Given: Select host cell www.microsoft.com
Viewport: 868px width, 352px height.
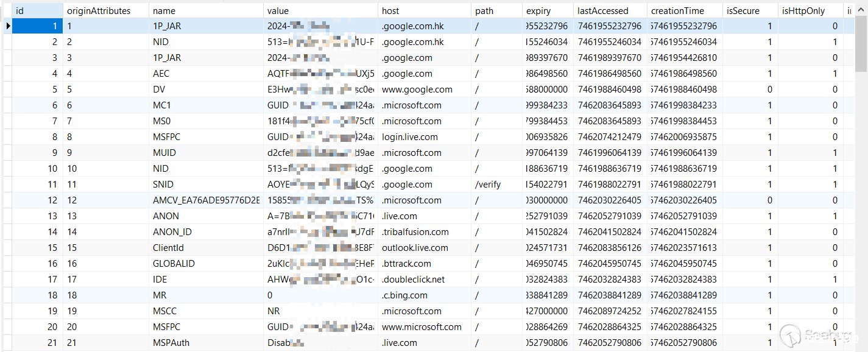Looking at the screenshot, I should (x=425, y=327).
